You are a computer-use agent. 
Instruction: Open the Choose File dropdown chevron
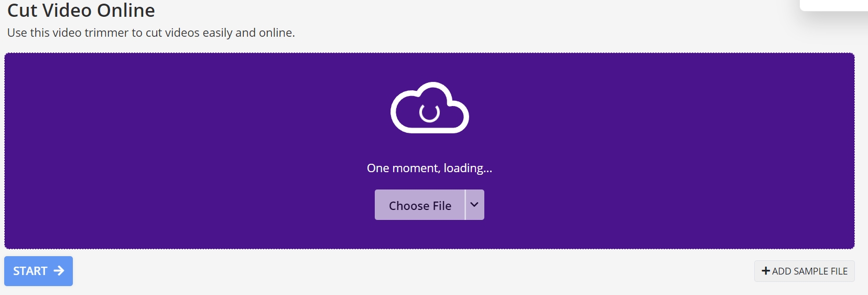(x=474, y=205)
